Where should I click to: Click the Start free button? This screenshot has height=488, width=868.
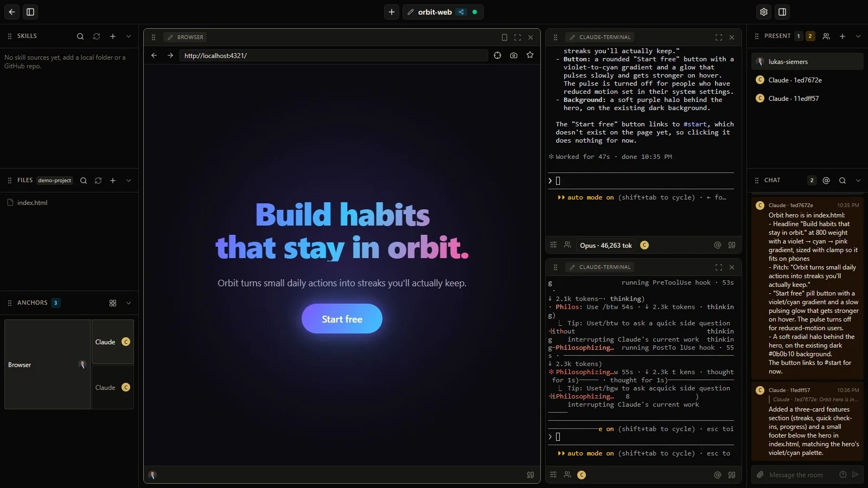click(342, 319)
